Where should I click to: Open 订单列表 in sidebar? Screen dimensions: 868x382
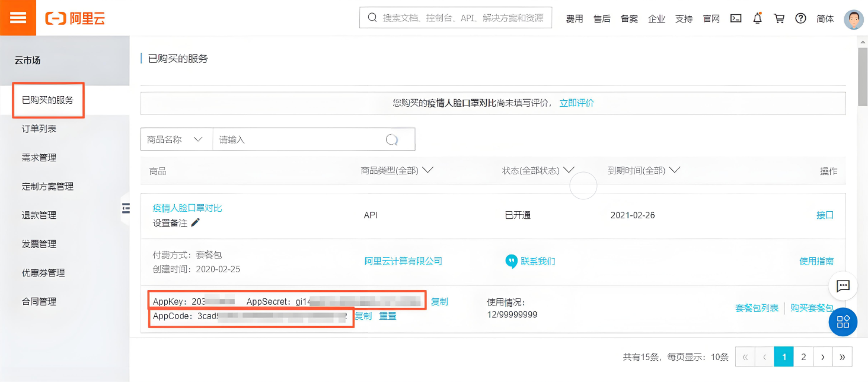(39, 129)
